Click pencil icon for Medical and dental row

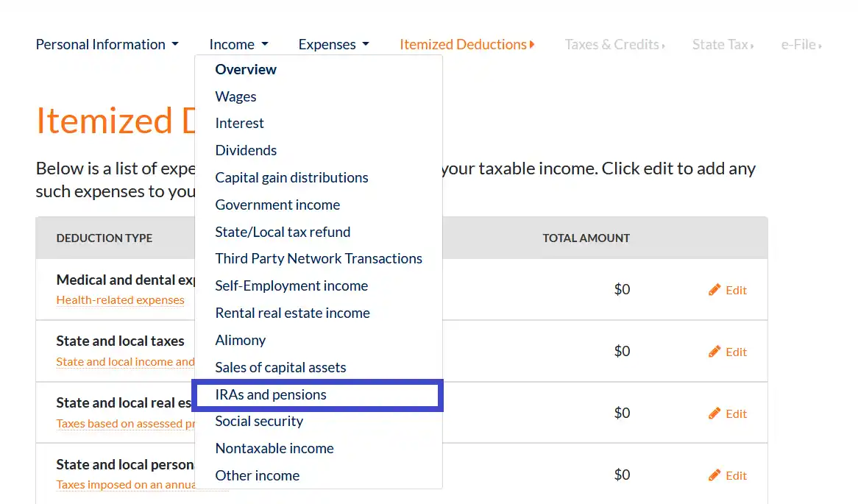point(715,290)
